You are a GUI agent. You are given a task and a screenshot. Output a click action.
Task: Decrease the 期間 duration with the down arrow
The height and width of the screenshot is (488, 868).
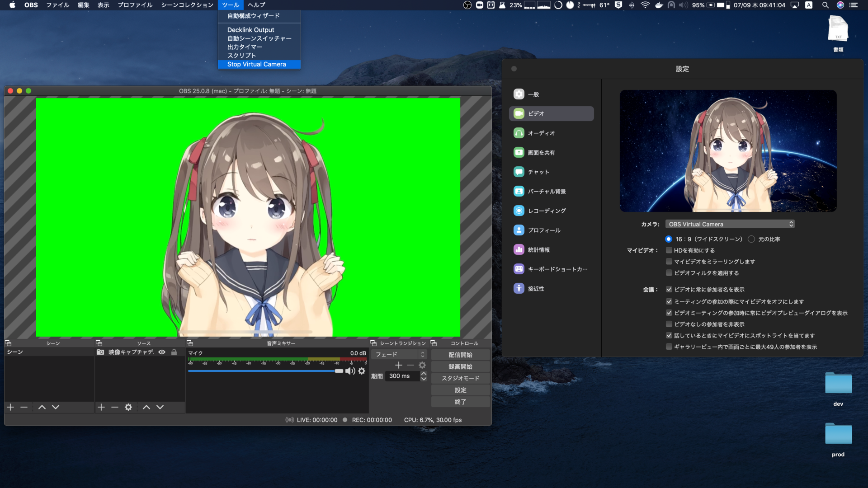[x=424, y=379]
